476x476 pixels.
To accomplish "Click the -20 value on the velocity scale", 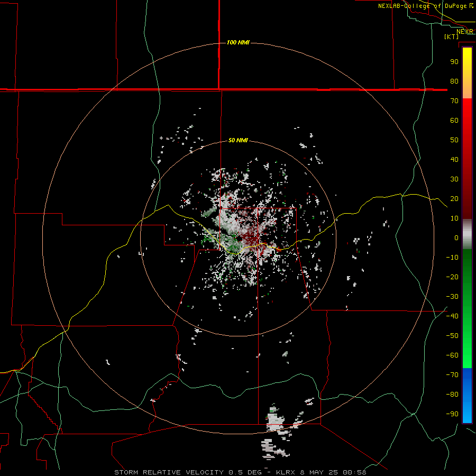I will click(452, 277).
